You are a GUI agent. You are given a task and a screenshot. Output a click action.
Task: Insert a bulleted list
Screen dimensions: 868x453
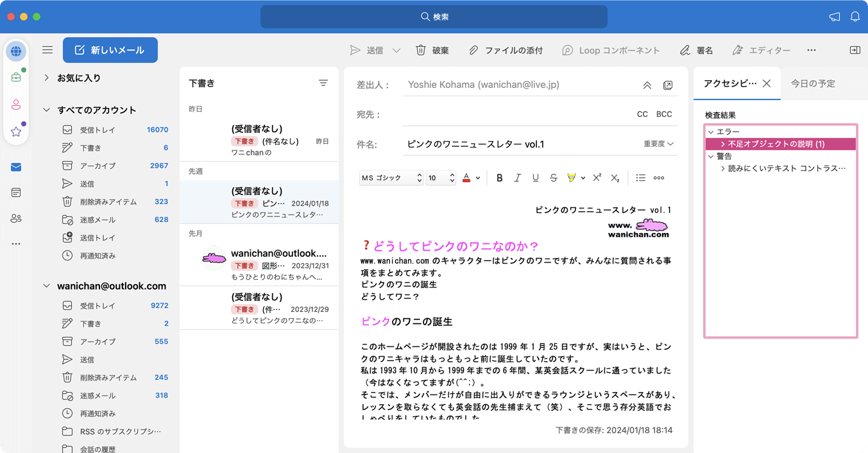[x=641, y=178]
